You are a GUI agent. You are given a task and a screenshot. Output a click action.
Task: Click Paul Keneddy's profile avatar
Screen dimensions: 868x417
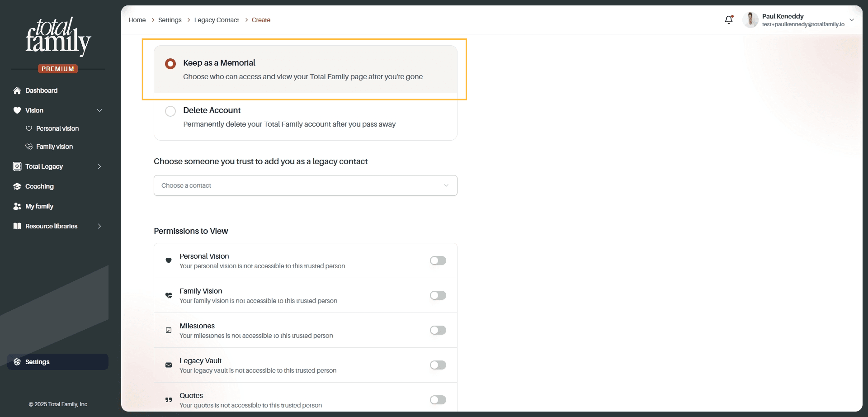coord(750,20)
